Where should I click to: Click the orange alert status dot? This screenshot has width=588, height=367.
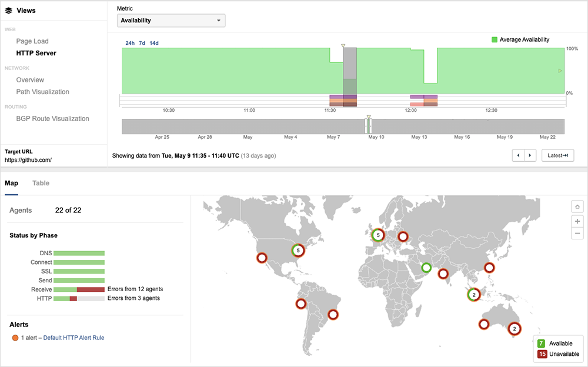coord(15,338)
